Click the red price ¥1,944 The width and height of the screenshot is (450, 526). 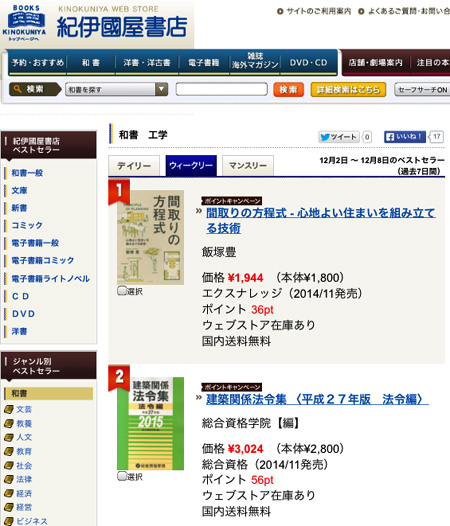pos(245,278)
